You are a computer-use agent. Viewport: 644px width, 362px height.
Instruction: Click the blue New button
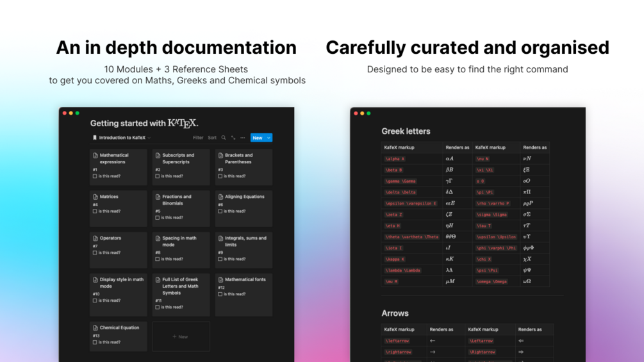tap(258, 138)
